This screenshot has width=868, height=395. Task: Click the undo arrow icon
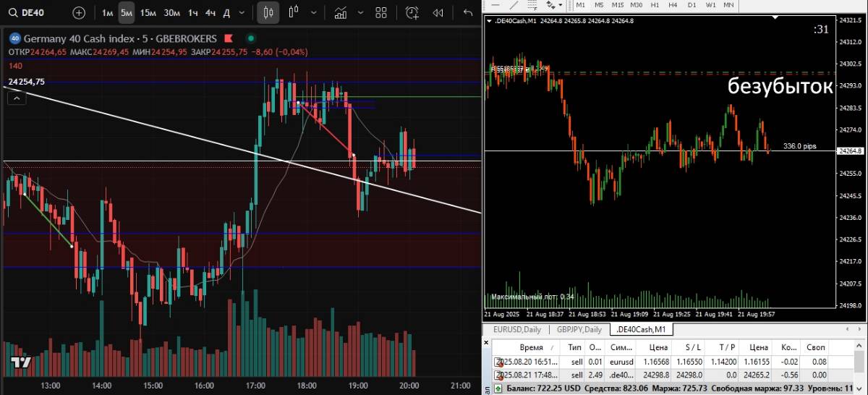pos(467,12)
